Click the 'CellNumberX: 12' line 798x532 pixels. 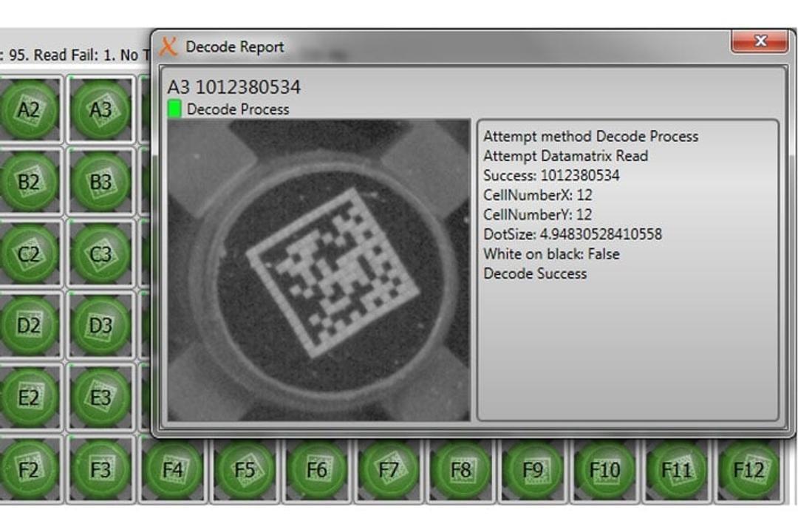[537, 195]
